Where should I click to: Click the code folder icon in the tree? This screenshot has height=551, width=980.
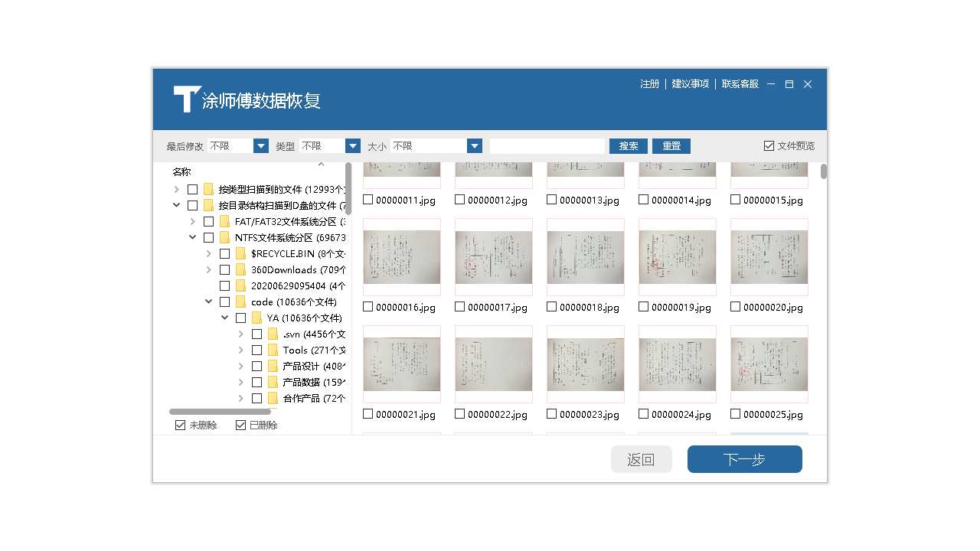click(x=240, y=301)
